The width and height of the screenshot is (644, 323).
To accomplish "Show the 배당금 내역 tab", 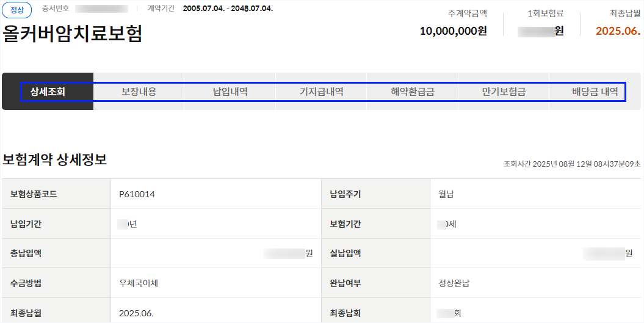I will (x=595, y=92).
